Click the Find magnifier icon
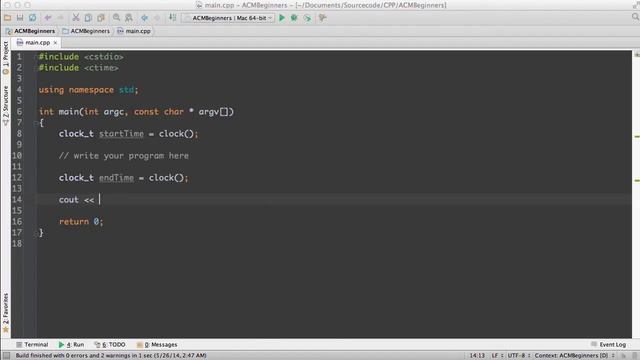The image size is (640, 360). [x=116, y=18]
